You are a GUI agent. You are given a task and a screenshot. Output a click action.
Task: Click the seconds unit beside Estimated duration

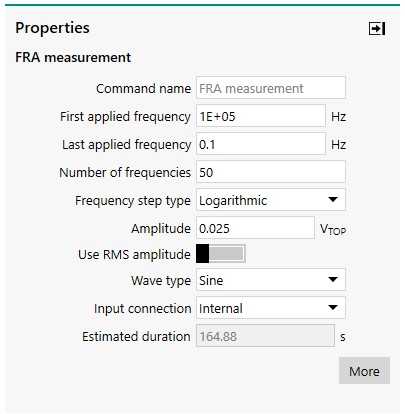(x=342, y=337)
